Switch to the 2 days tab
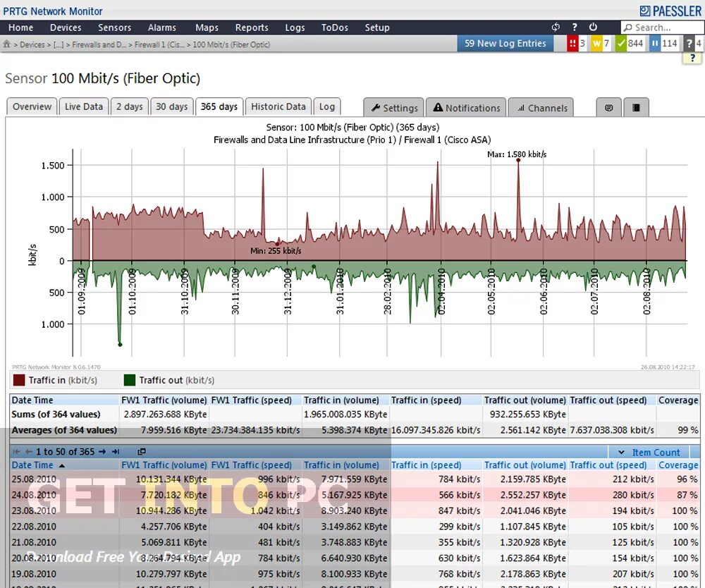 click(130, 106)
